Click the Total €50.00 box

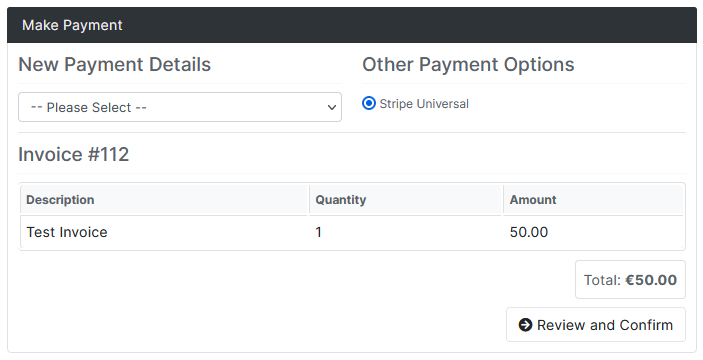click(x=630, y=280)
